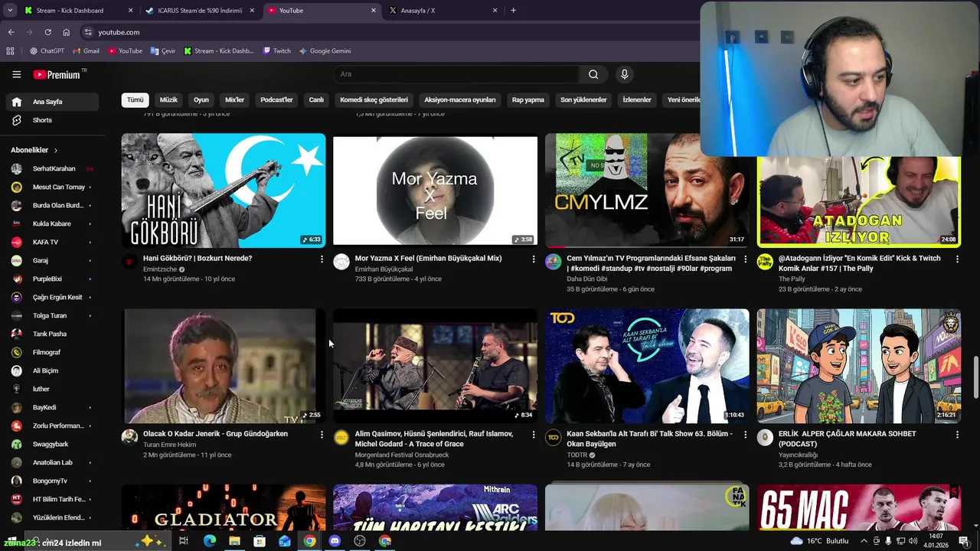Open SerhatKarahan subscription channel
This screenshot has height=551, width=980.
tap(51, 168)
